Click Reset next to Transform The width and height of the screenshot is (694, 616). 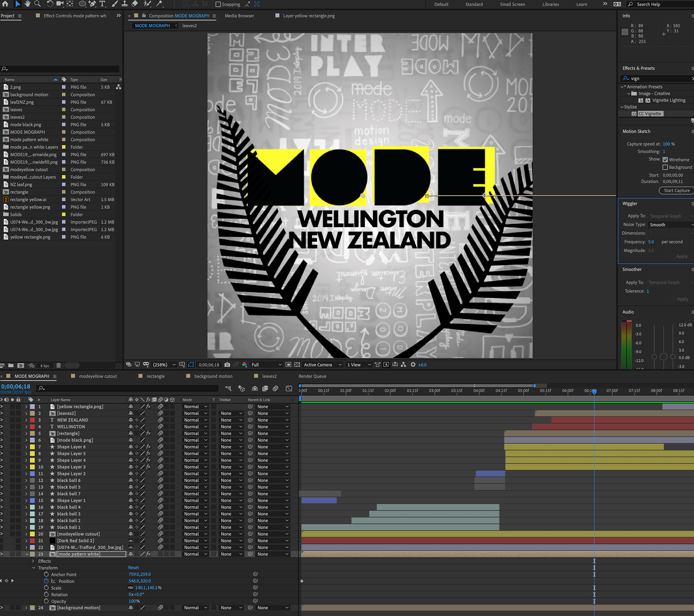coord(133,568)
